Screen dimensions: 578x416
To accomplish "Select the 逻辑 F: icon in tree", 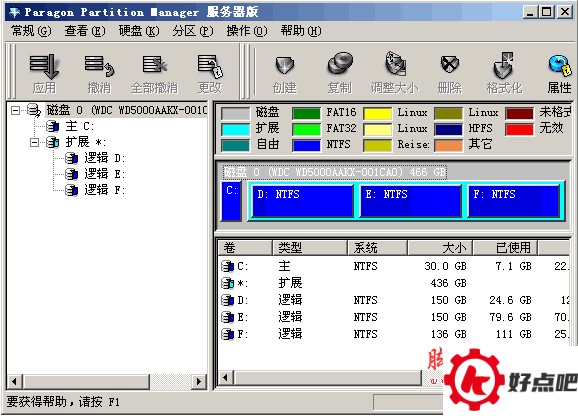I will (x=72, y=190).
